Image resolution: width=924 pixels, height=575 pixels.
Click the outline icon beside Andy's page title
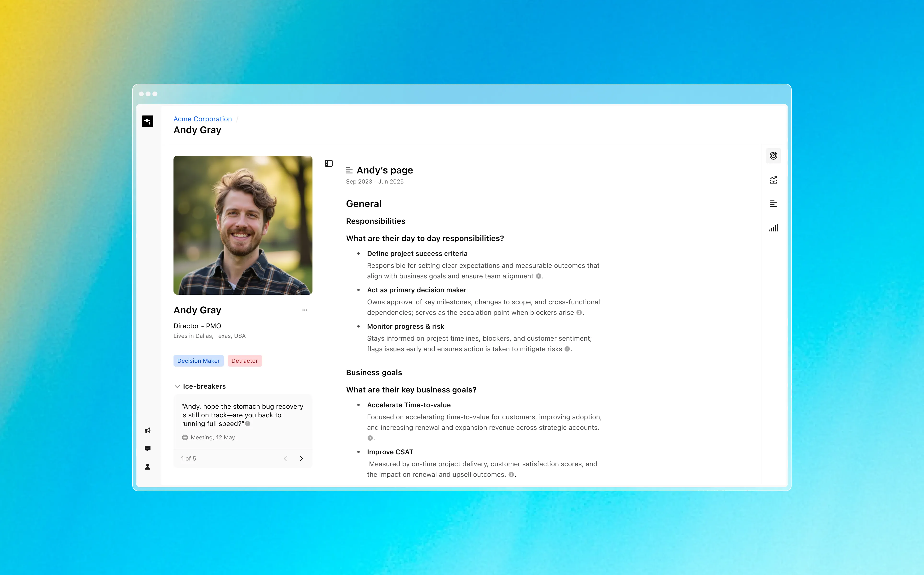pos(349,170)
